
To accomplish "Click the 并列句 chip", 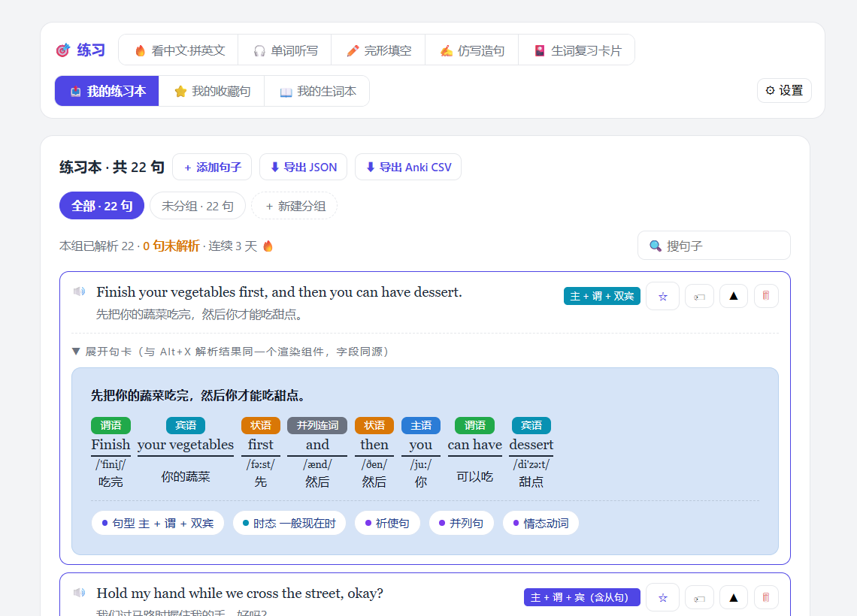I will 462,523.
